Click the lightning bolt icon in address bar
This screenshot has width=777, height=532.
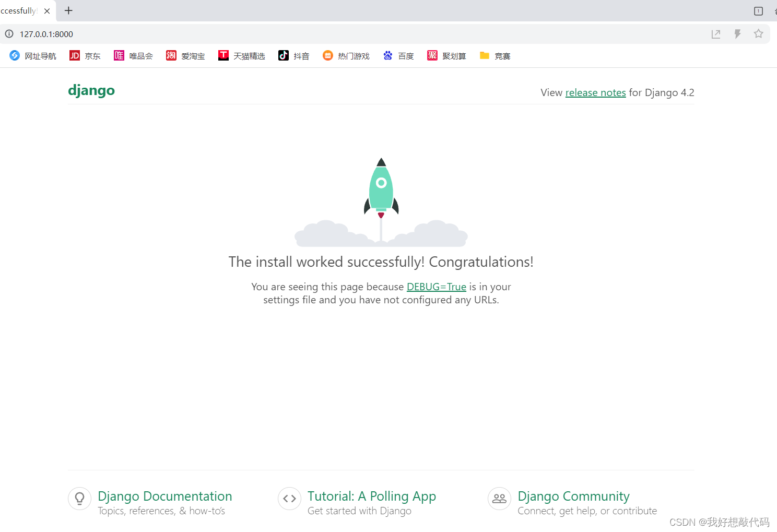(x=737, y=34)
